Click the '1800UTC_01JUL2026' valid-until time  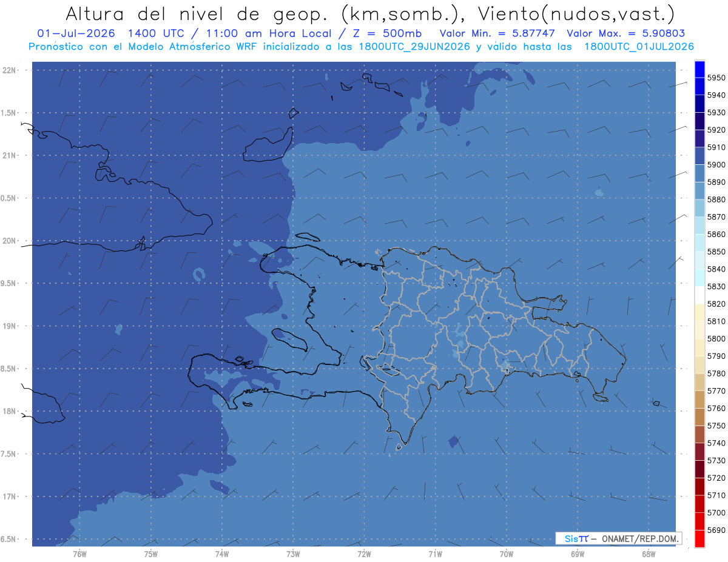pyautogui.click(x=639, y=47)
